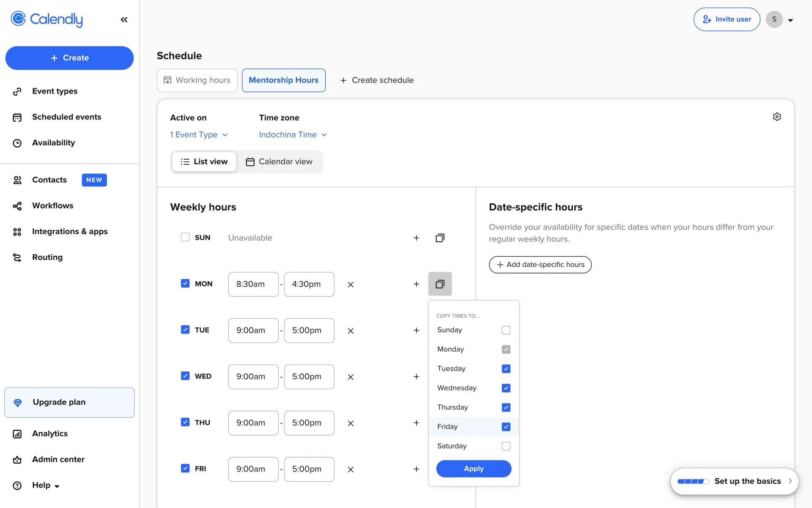Click copy times icon for Sunday
Screen dimensions: 812x508
pos(440,238)
